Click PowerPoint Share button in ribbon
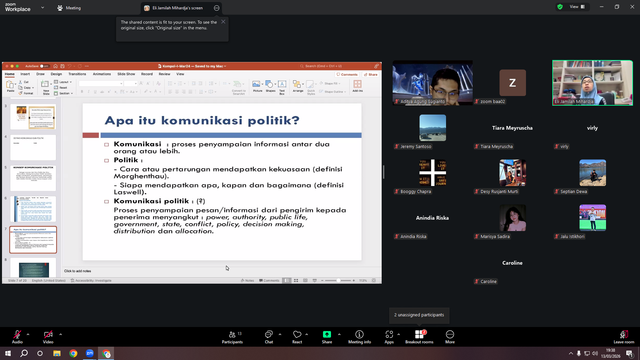 (371, 75)
